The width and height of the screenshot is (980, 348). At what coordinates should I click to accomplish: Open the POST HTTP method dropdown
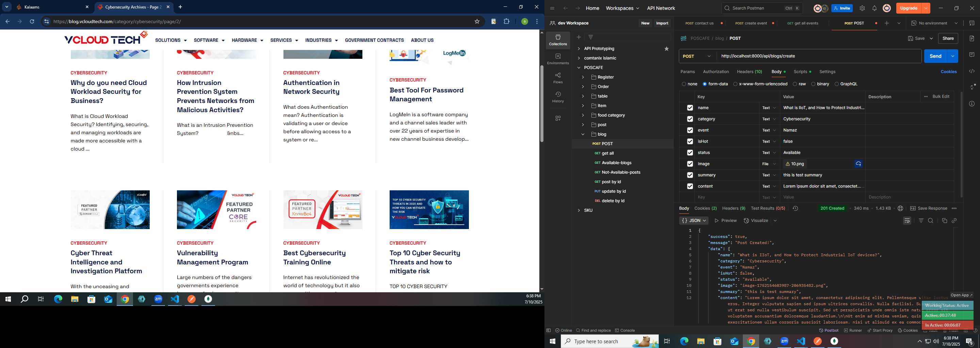pyautogui.click(x=697, y=56)
